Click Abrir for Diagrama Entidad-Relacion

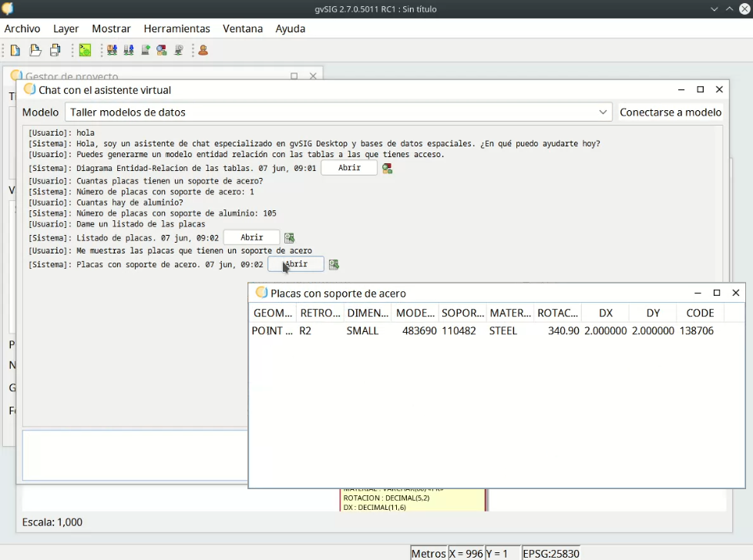click(348, 168)
